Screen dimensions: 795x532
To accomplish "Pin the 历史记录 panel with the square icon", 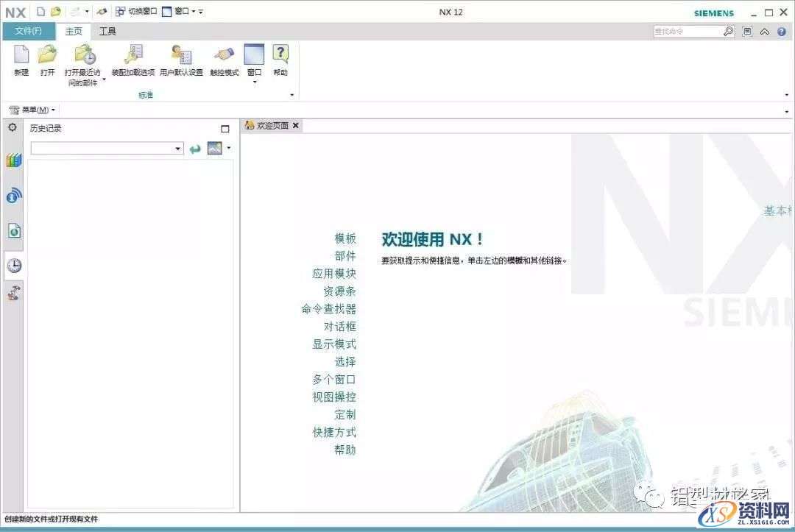I will (x=225, y=128).
